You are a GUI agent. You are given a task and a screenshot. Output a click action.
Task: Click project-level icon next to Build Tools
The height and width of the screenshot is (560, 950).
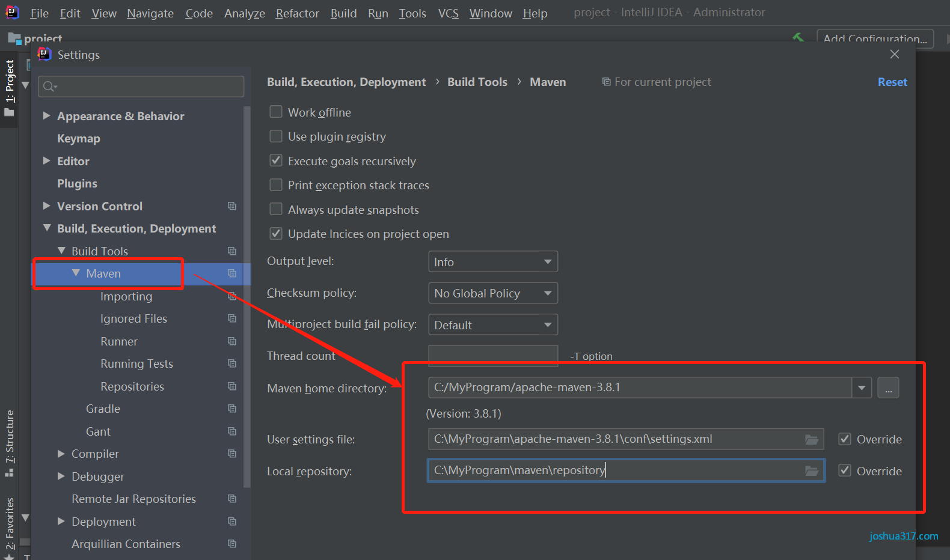(232, 251)
